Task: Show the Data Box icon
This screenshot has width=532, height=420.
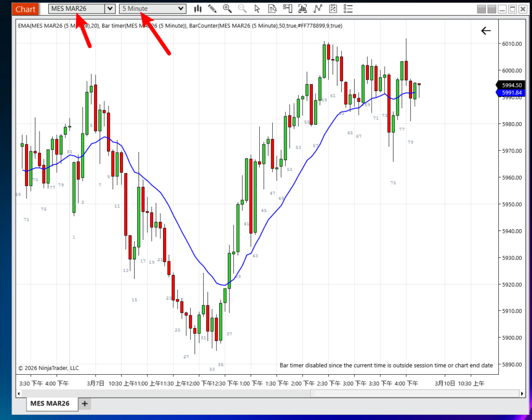Action: coord(272,9)
